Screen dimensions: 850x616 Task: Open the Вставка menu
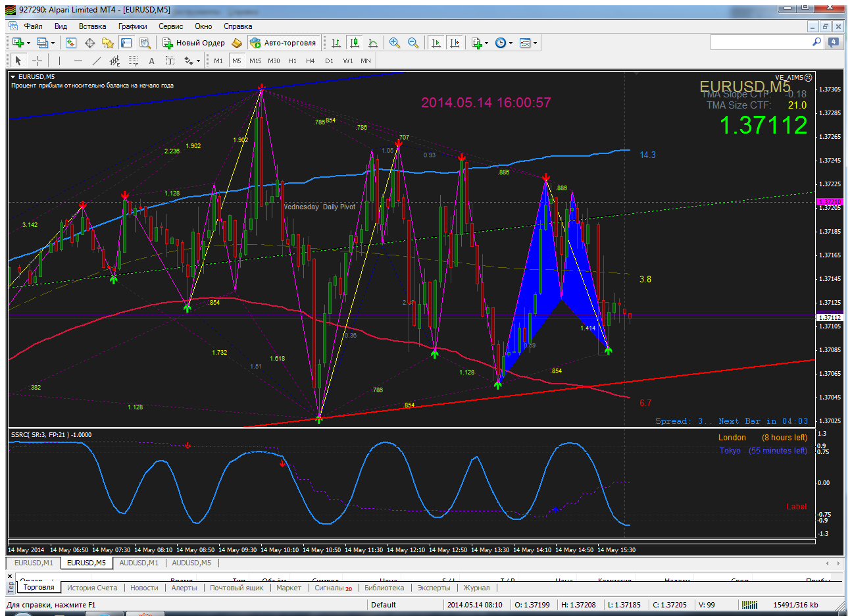point(92,26)
